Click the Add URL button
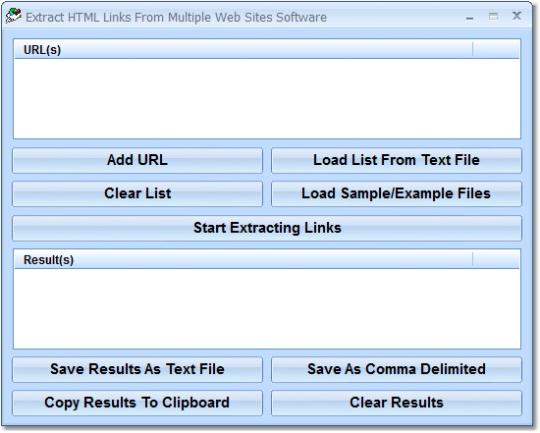Image resolution: width=540 pixels, height=433 pixels. point(137,160)
